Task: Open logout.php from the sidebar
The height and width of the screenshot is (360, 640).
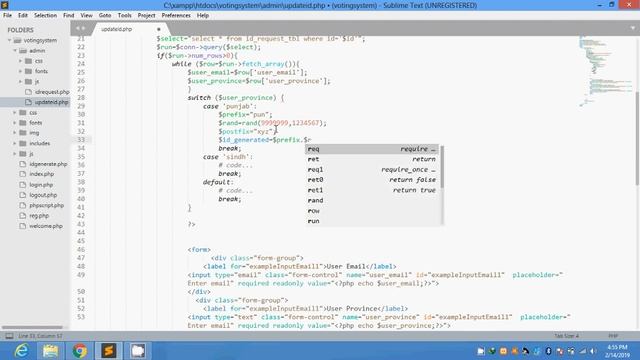Action: pos(43,195)
